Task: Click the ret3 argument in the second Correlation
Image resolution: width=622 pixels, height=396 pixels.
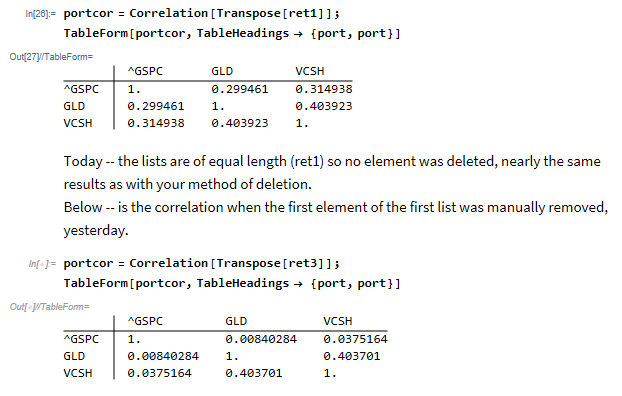Action: tap(303, 263)
